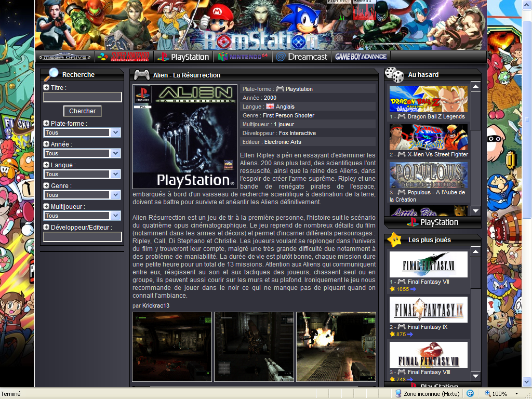Click the gamepad icon next to Playstation platform

click(x=280, y=89)
